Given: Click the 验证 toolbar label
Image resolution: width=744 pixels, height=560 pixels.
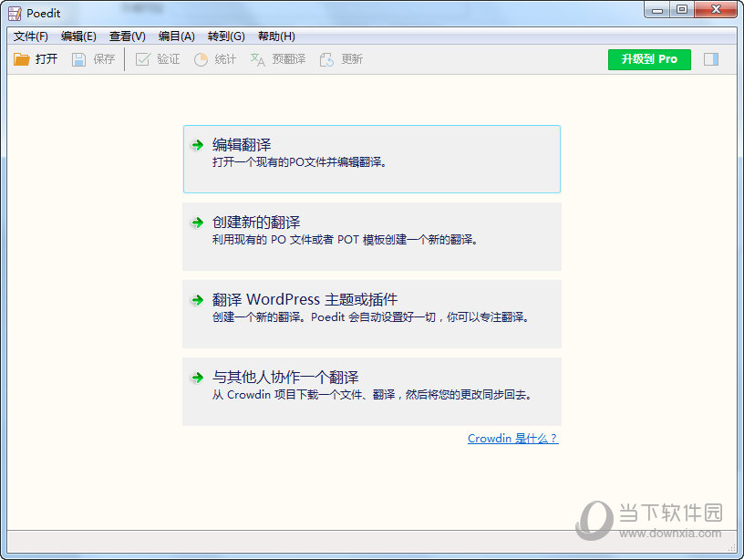Looking at the screenshot, I should [169, 59].
